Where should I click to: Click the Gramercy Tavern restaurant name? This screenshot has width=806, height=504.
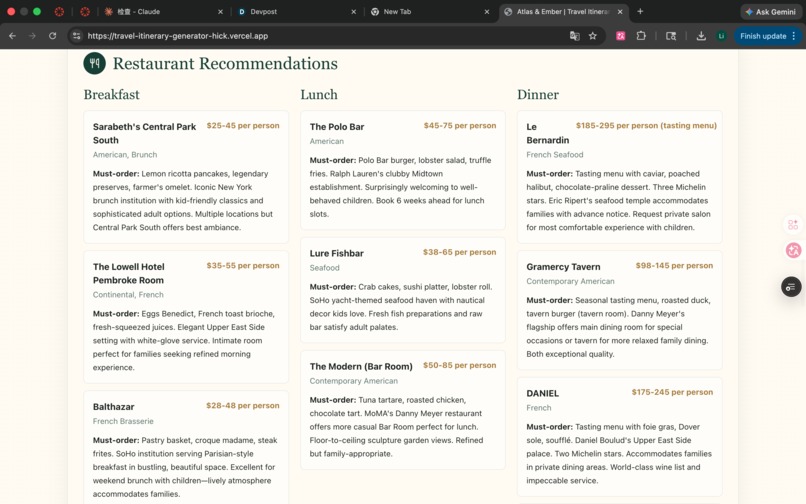click(563, 267)
